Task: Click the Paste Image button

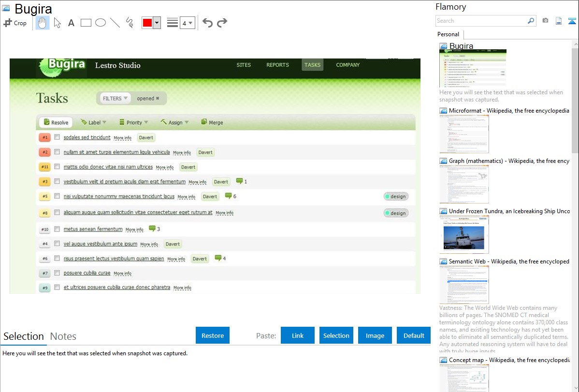Action: click(375, 335)
